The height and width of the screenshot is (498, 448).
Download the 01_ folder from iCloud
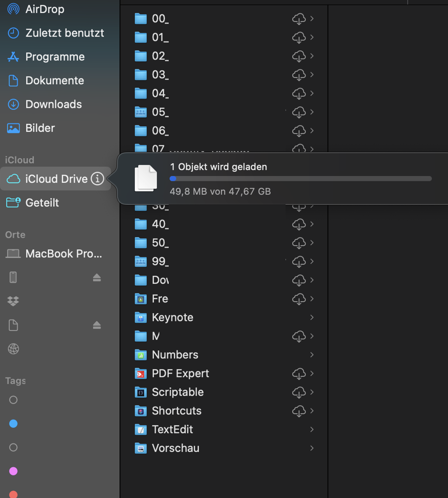click(x=299, y=37)
